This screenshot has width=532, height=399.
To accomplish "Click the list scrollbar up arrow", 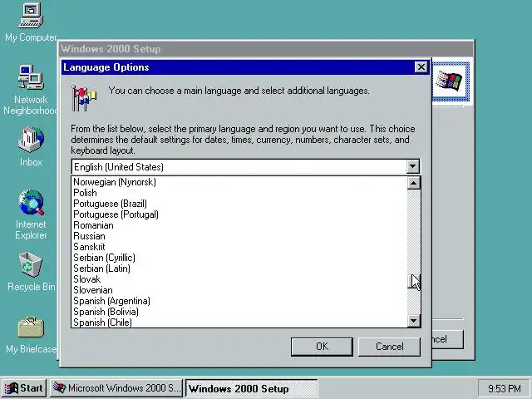I will [x=414, y=183].
